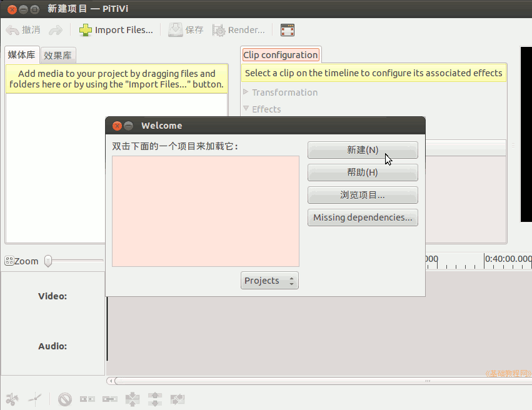Click the timeline Zoom slider handle

pyautogui.click(x=48, y=261)
